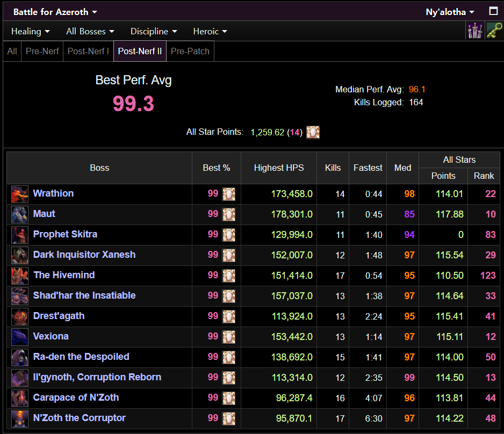504x434 pixels.
Task: Click the medal icon in N'Zoth Corruptor row
Action: [229, 418]
